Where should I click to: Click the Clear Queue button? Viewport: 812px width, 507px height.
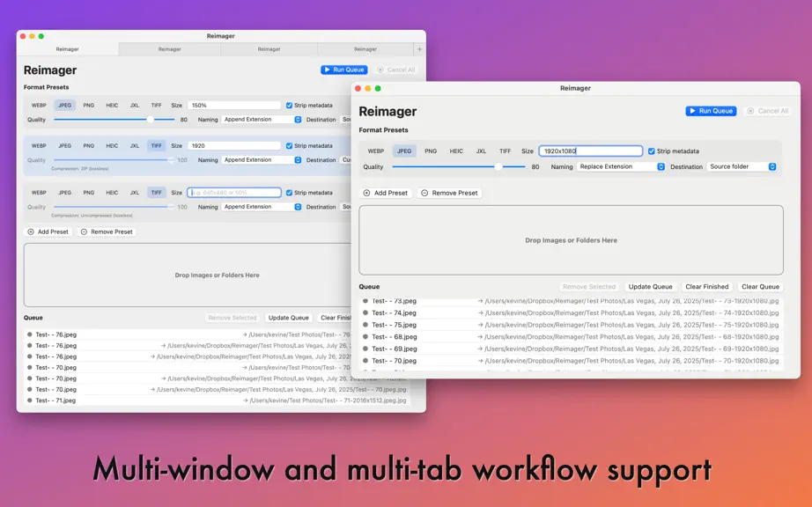pyautogui.click(x=760, y=287)
